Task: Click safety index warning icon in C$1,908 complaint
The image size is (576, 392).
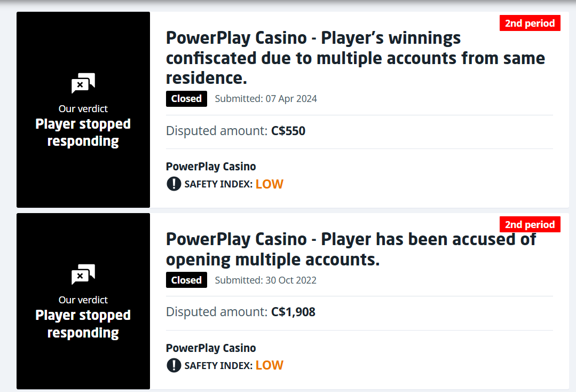Action: 174,365
